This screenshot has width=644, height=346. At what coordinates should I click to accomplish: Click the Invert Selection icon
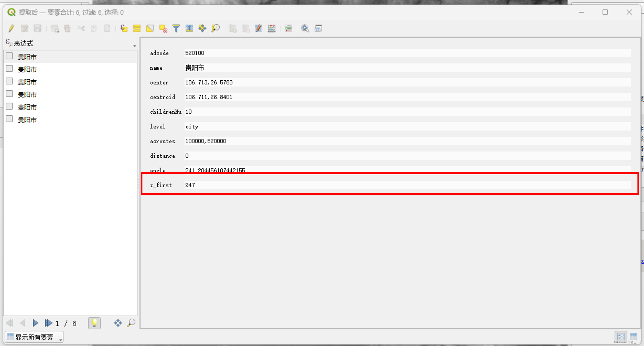pyautogui.click(x=150, y=28)
